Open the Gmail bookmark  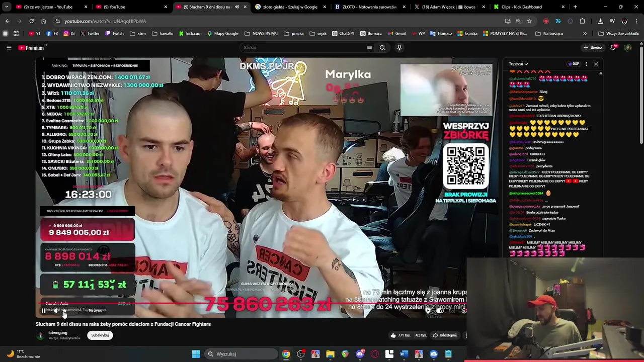[396, 34]
